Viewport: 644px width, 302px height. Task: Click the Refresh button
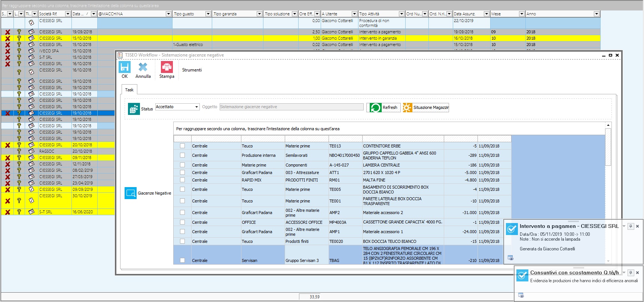[384, 108]
